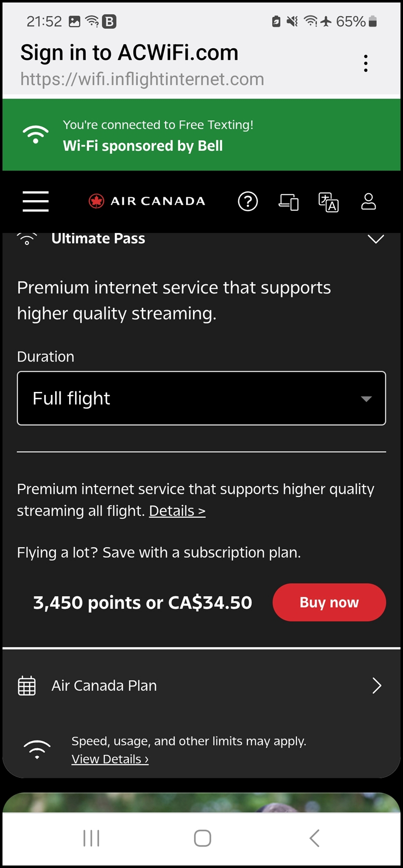Open the Details link for Ultimate Pass
Screen dimensions: 403x868
click(x=177, y=511)
